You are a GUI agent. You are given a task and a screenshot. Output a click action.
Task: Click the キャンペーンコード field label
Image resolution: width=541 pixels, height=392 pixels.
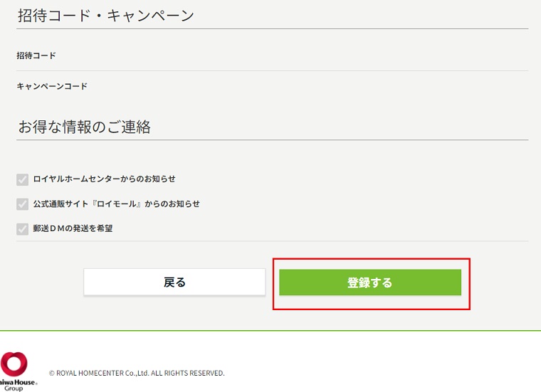52,86
